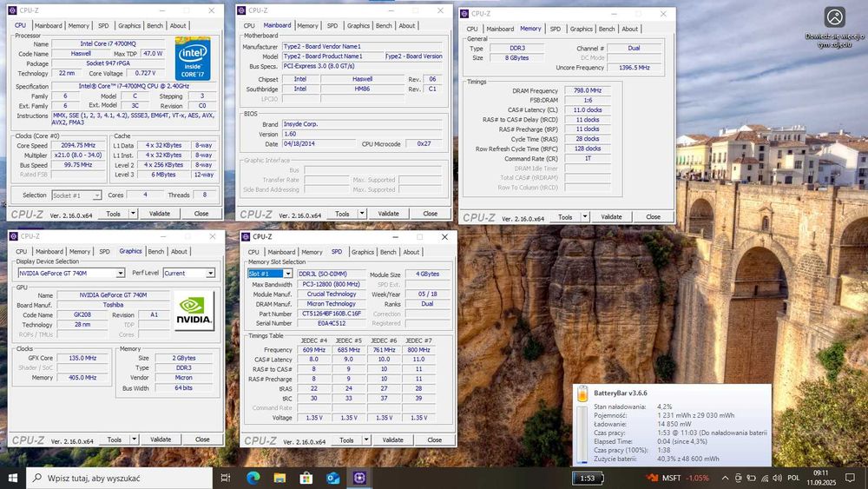Click Close button in Mainboard window
Screen dimensions: 868x489
click(x=431, y=213)
